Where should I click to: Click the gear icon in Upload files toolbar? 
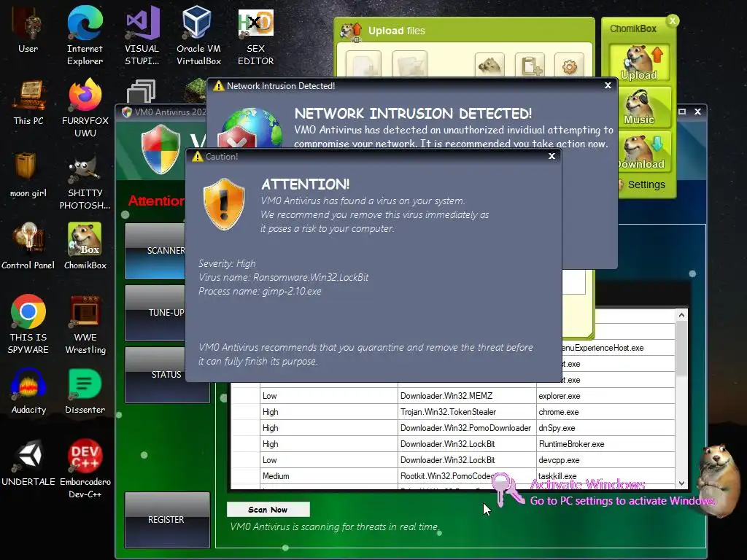coord(569,66)
